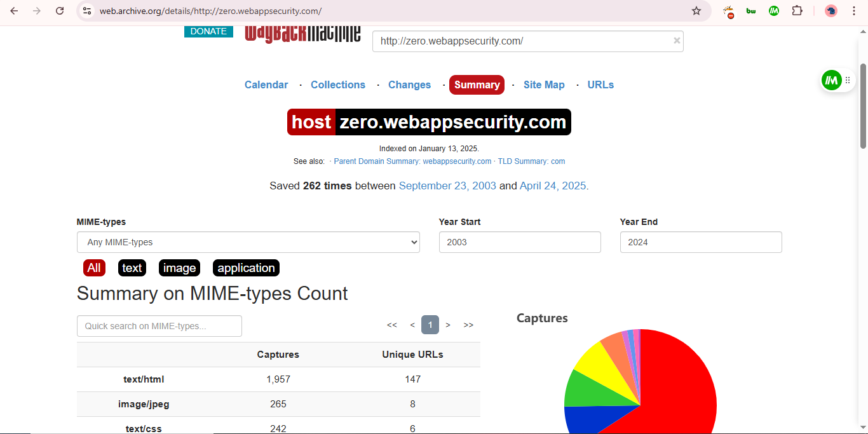Screen dimensions: 868x434
Task: Reload the page with the refresh icon
Action: [60, 11]
